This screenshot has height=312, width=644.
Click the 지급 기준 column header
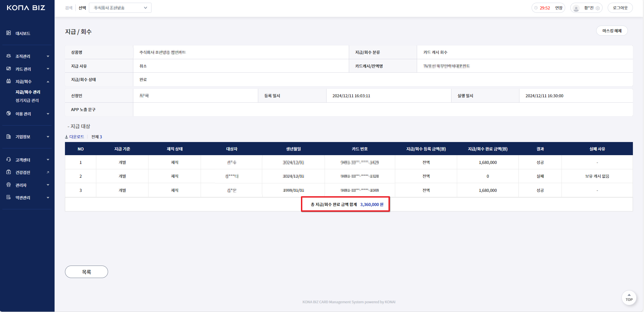[x=122, y=149]
